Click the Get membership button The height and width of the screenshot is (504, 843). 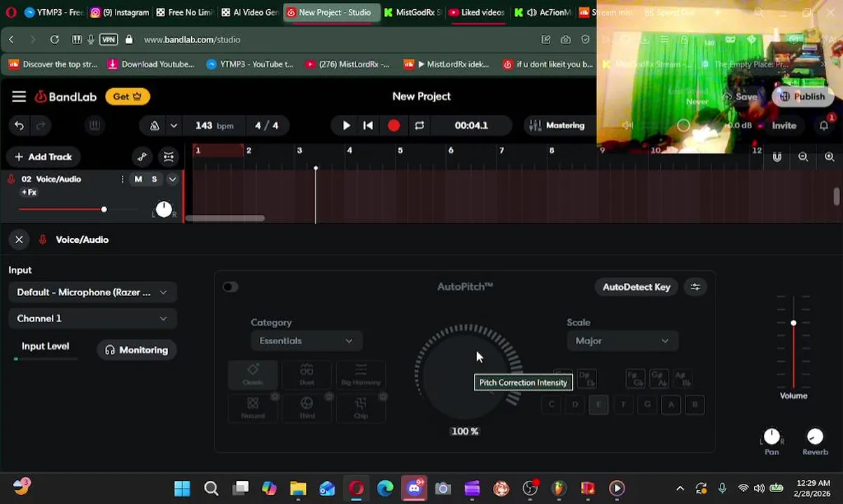coord(127,97)
